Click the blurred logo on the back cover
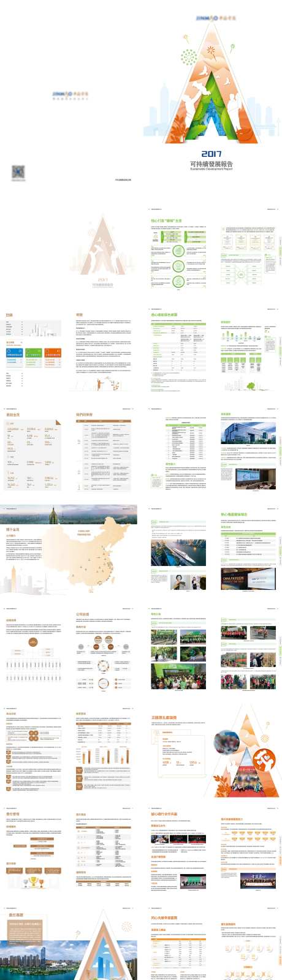The width and height of the screenshot is (282, 980). 70,94
